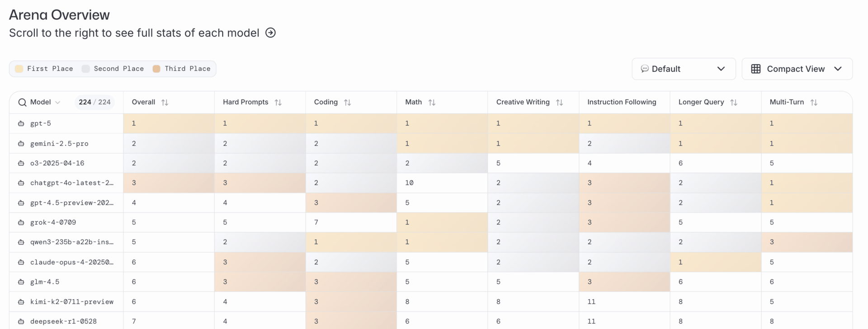Click the Multi-Turn sort arrows icon
Image resolution: width=868 pixels, height=329 pixels.
[x=814, y=103]
